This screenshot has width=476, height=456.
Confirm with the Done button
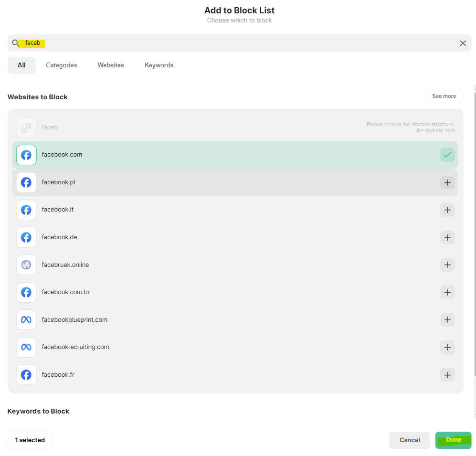453,440
